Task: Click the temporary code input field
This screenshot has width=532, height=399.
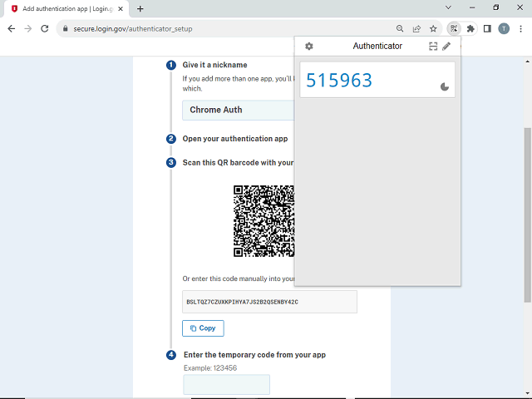Action: [227, 384]
